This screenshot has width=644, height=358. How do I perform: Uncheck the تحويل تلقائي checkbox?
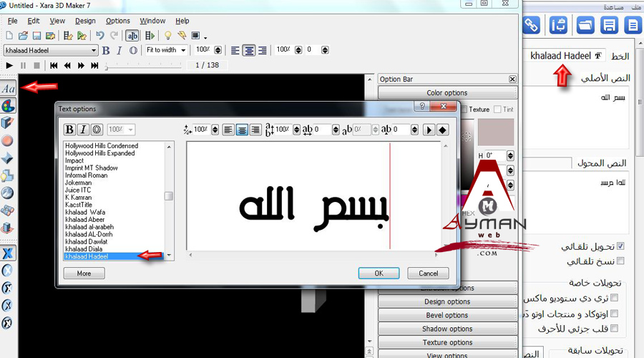point(620,246)
